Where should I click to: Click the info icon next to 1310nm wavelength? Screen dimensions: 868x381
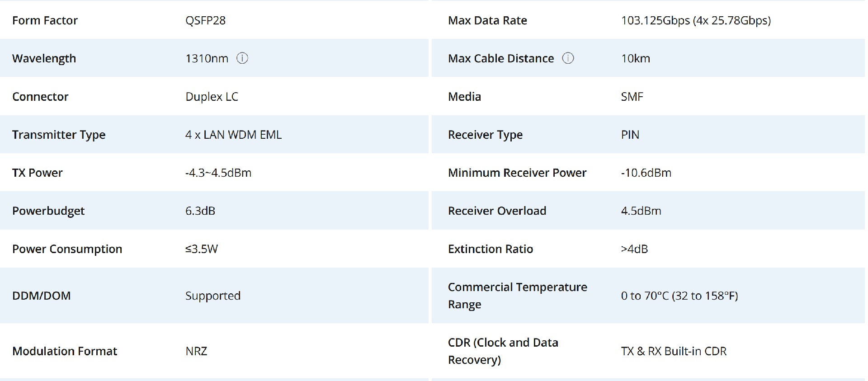[x=242, y=58]
